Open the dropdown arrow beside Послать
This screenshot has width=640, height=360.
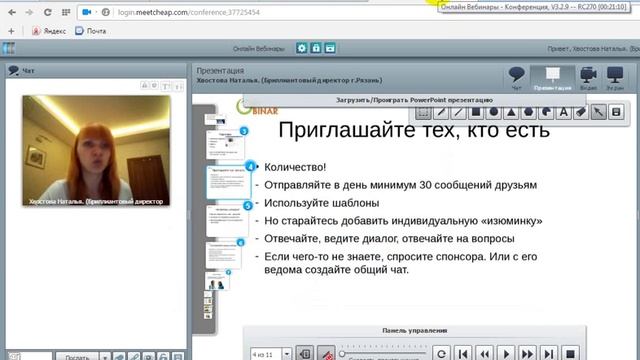(105, 357)
